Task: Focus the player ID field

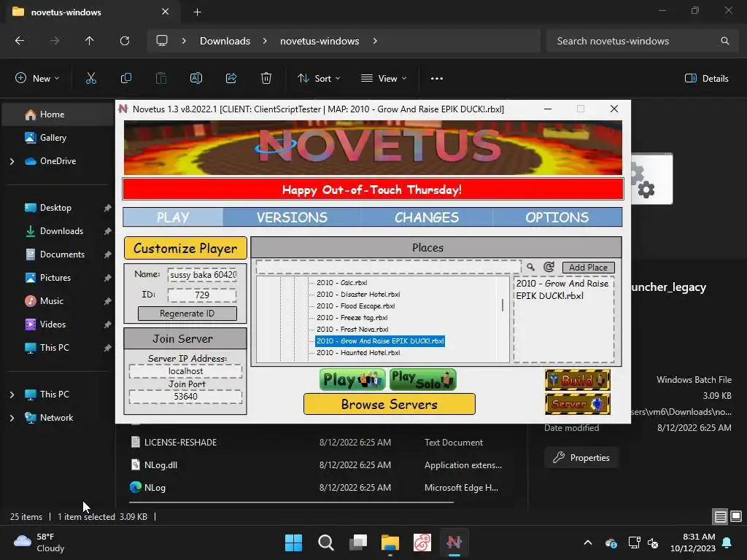Action: point(202,295)
